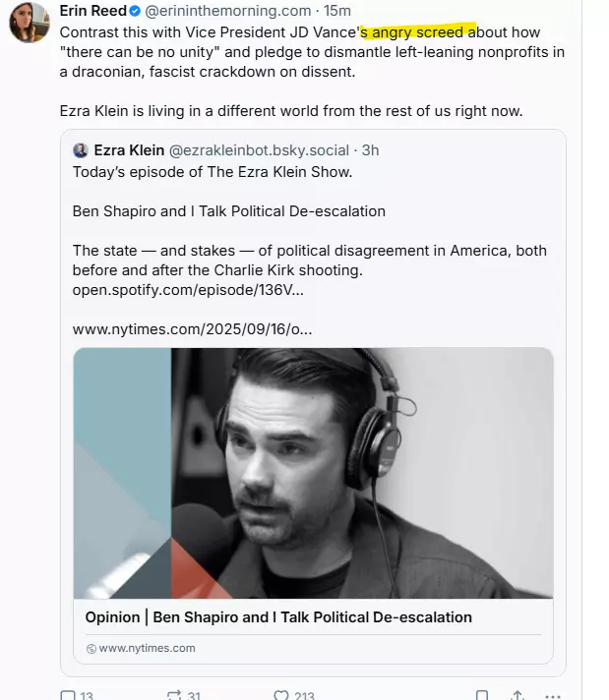Visit @erininthemorning.com handle
This screenshot has height=700, width=609.
click(228, 11)
